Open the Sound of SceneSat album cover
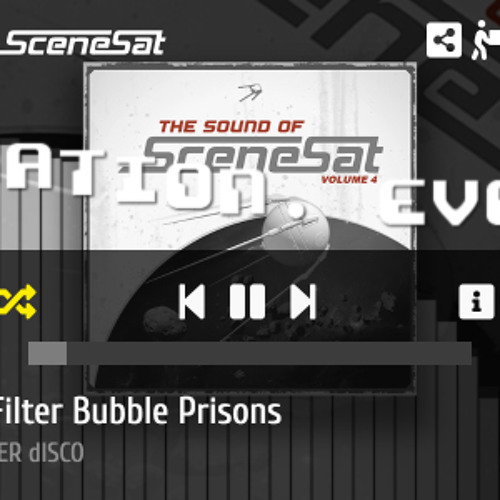This screenshot has height=500, width=500. [x=250, y=227]
